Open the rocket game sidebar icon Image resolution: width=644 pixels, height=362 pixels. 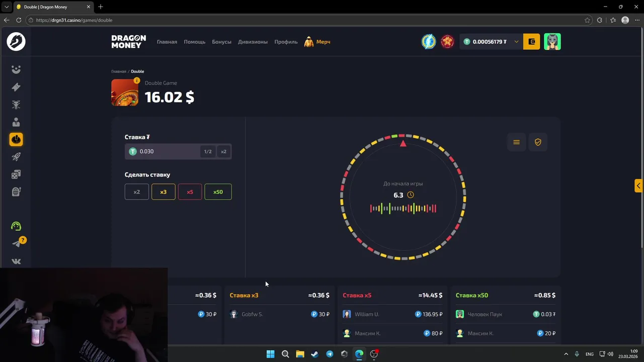(16, 157)
